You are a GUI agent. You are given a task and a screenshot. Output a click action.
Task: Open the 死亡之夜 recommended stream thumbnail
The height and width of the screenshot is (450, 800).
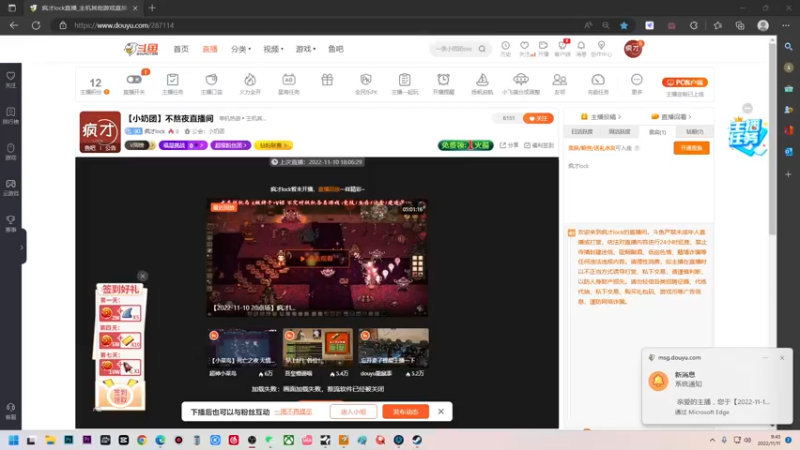coord(242,347)
